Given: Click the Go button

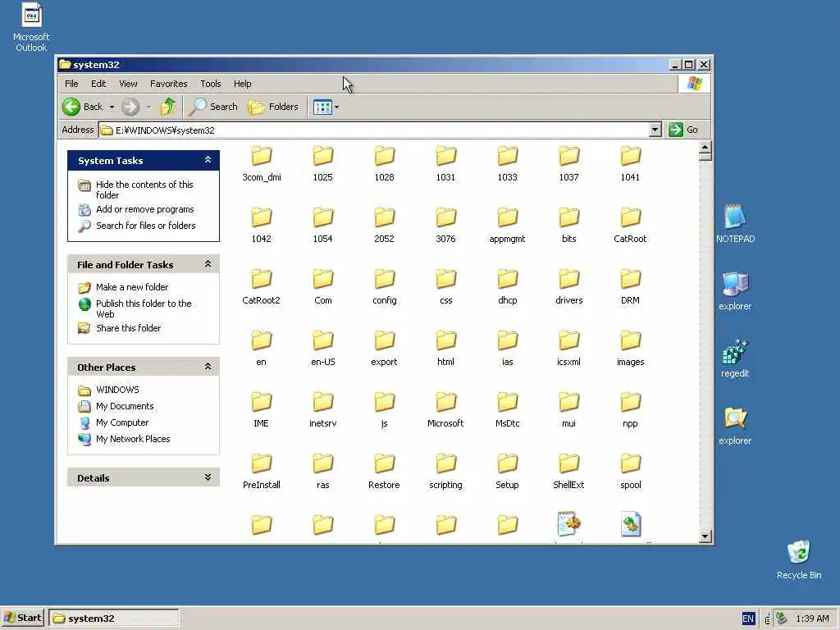Looking at the screenshot, I should pos(683,130).
